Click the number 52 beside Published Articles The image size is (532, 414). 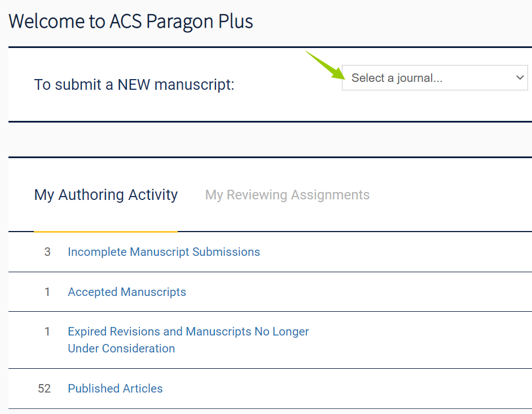tap(45, 389)
